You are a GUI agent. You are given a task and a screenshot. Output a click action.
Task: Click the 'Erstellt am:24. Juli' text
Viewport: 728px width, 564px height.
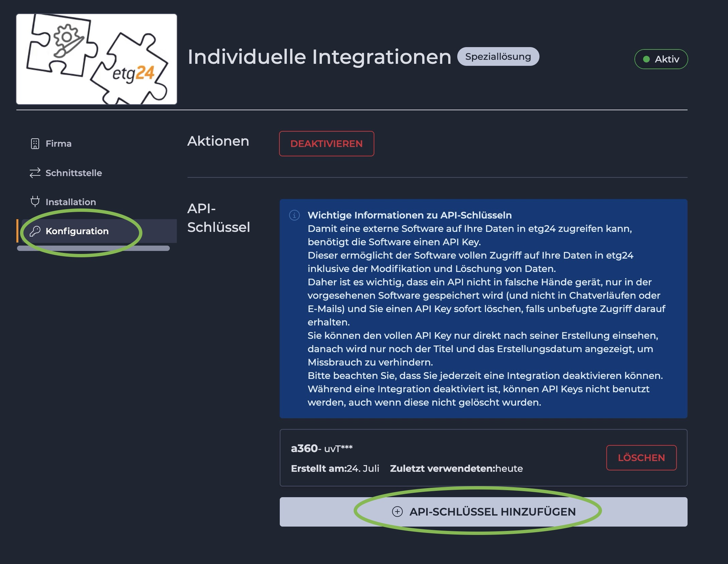(x=335, y=468)
